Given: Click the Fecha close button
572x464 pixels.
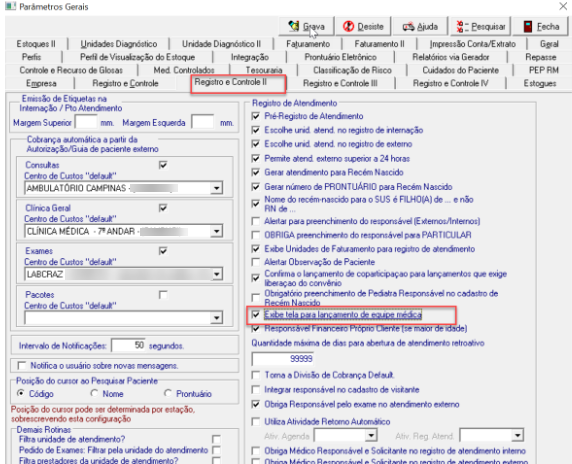Looking at the screenshot, I should click(541, 26).
